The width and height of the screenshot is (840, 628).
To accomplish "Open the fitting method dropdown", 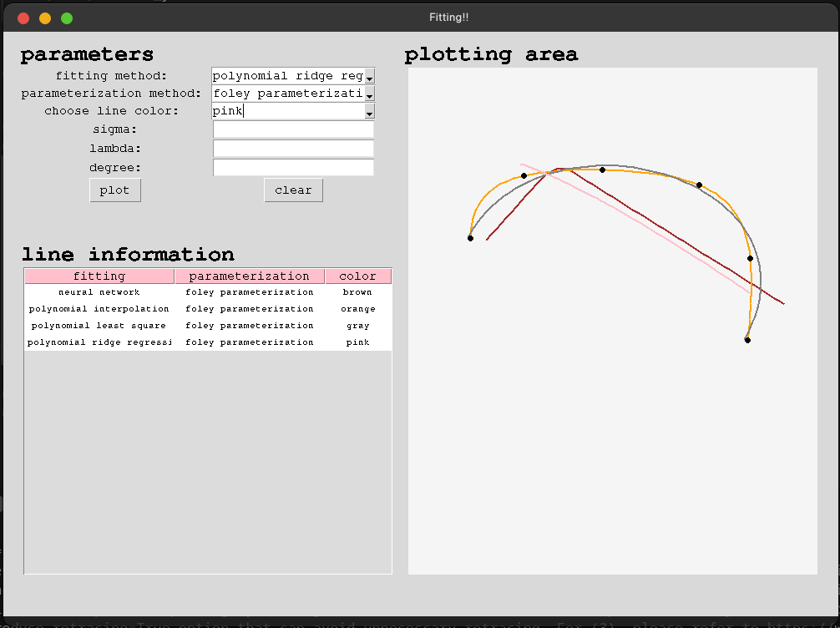I will [369, 77].
